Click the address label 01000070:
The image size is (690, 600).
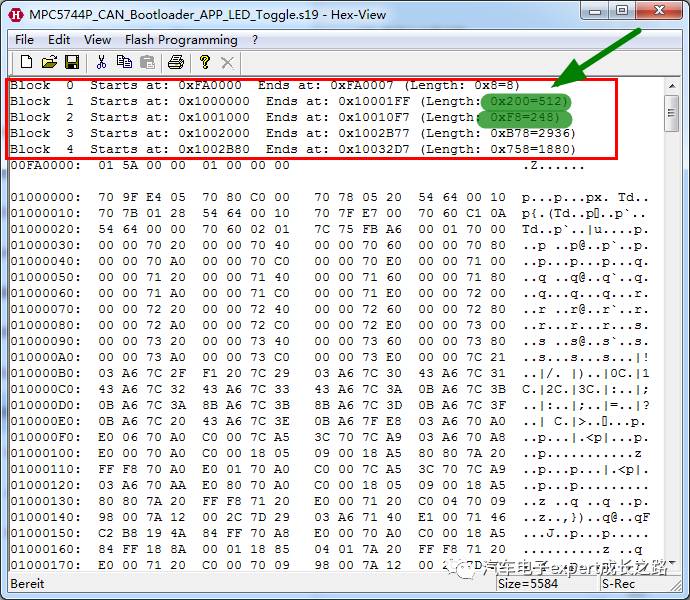point(46,309)
